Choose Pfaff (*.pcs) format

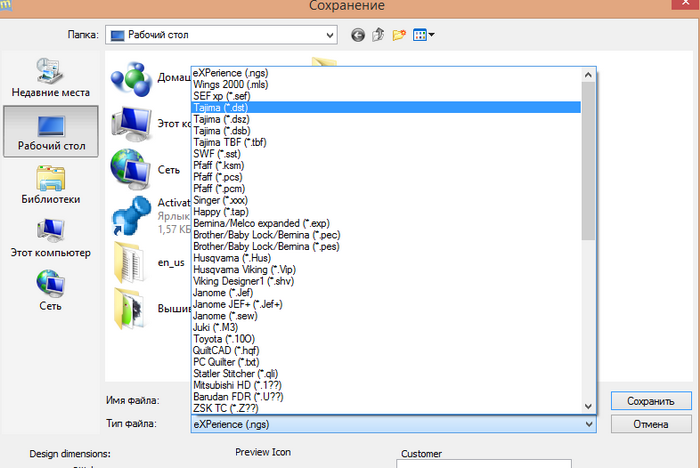[x=386, y=177]
